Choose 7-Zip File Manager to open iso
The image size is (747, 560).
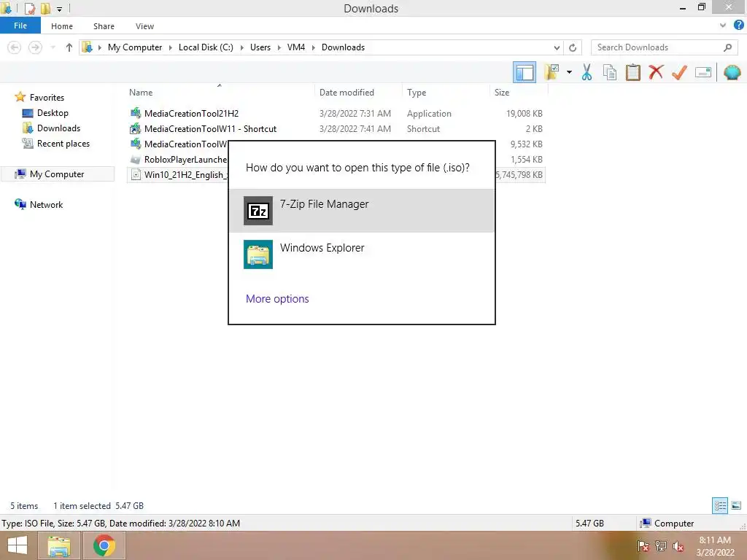click(362, 211)
